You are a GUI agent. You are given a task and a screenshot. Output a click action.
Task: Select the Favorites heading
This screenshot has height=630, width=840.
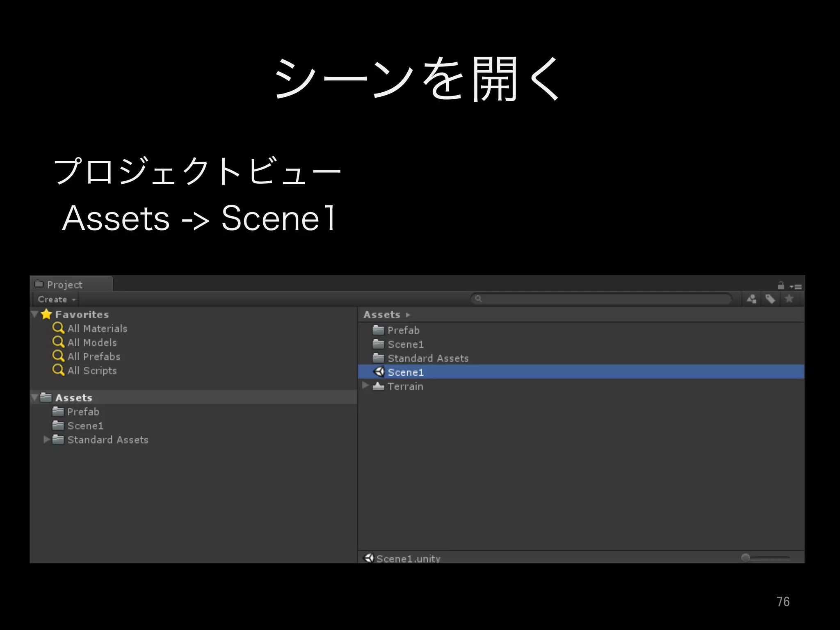coord(82,315)
